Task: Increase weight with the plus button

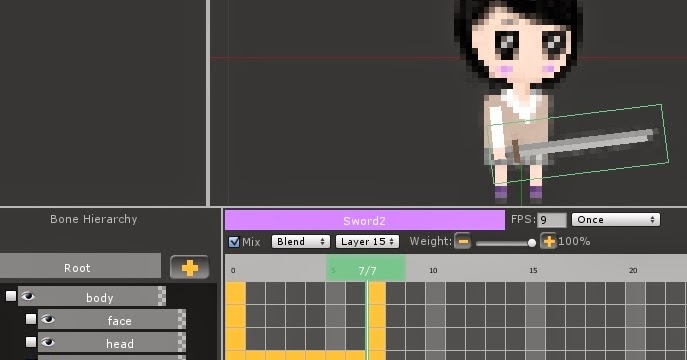Action: tap(548, 241)
